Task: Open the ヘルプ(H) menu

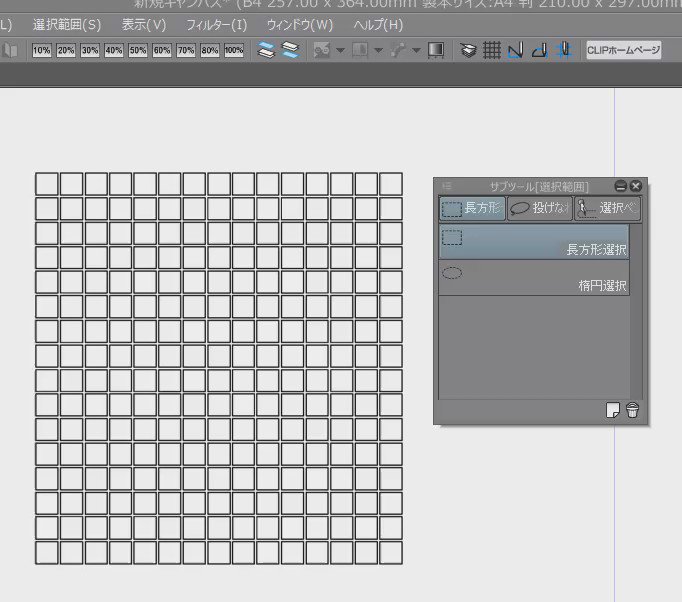Action: (378, 25)
